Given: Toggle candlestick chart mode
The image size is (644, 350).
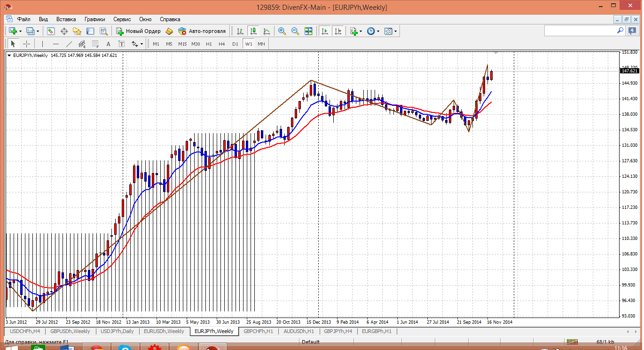Looking at the screenshot, I should pyautogui.click(x=253, y=31).
